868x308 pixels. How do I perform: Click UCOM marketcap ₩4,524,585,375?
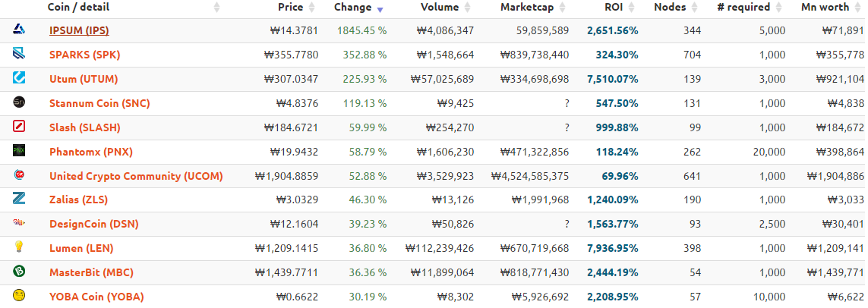pyautogui.click(x=530, y=177)
